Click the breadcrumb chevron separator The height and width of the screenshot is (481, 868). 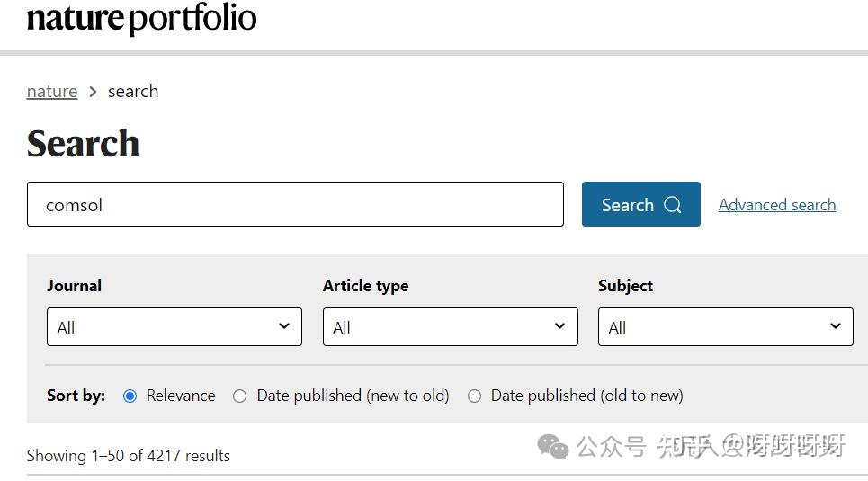[93, 92]
